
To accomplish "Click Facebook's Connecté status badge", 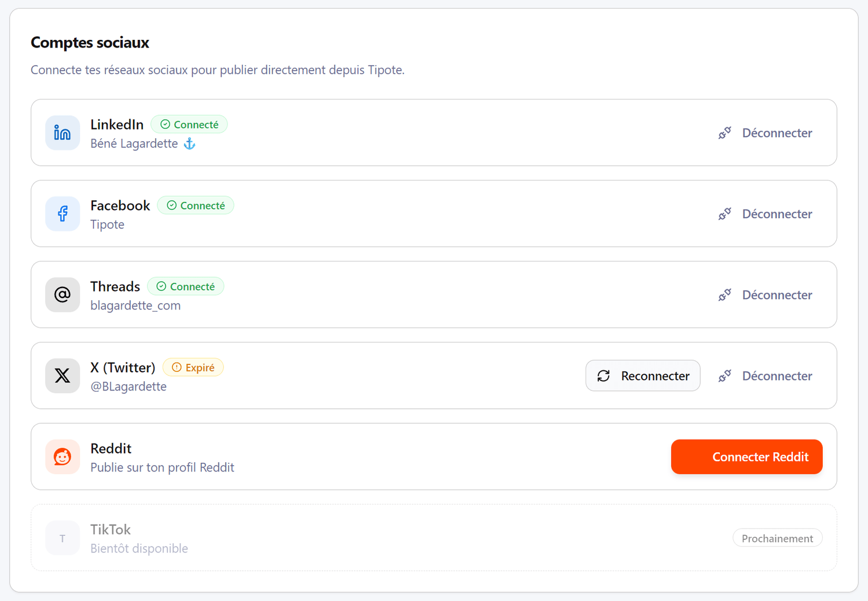I will (196, 205).
